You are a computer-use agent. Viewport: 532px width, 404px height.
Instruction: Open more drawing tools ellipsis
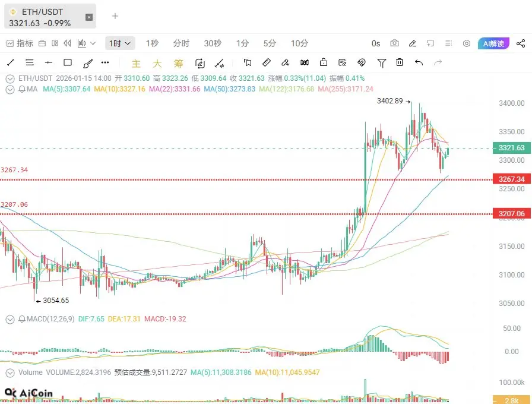pyautogui.click(x=105, y=62)
